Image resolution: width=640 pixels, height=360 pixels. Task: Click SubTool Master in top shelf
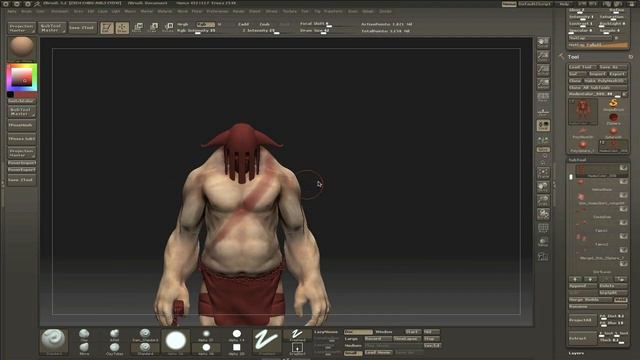tap(52, 28)
